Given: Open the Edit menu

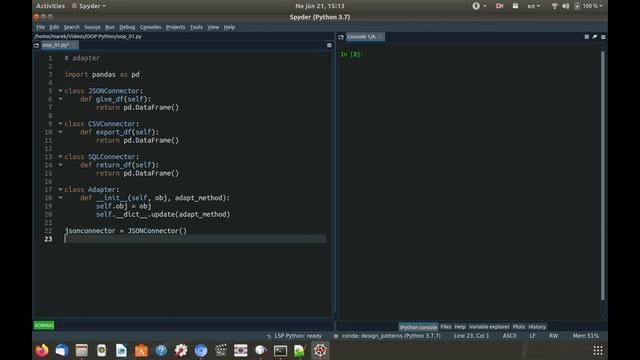Looking at the screenshot, I should coord(54,27).
